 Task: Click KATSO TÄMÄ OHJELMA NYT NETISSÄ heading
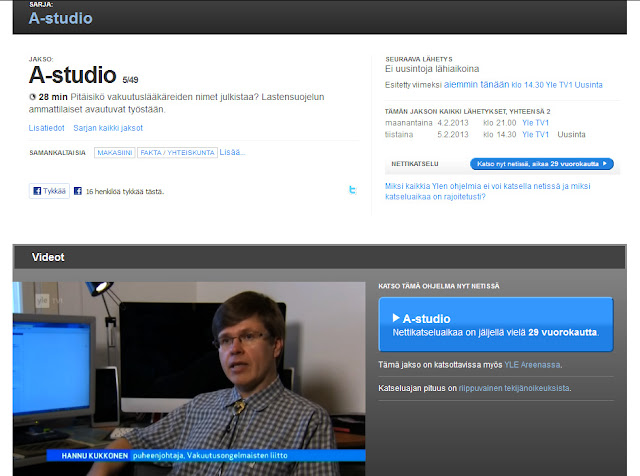point(439,286)
